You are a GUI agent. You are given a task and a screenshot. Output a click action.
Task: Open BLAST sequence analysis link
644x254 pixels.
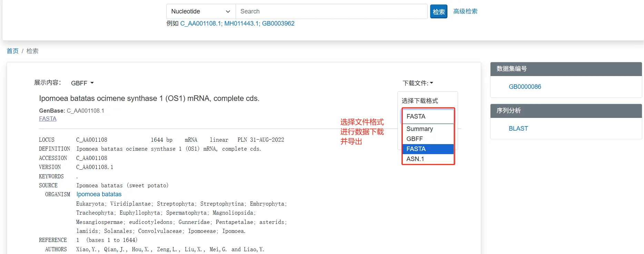pyautogui.click(x=518, y=129)
